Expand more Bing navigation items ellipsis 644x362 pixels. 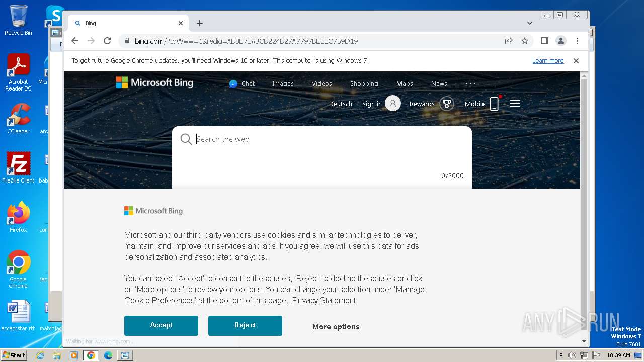tap(470, 83)
